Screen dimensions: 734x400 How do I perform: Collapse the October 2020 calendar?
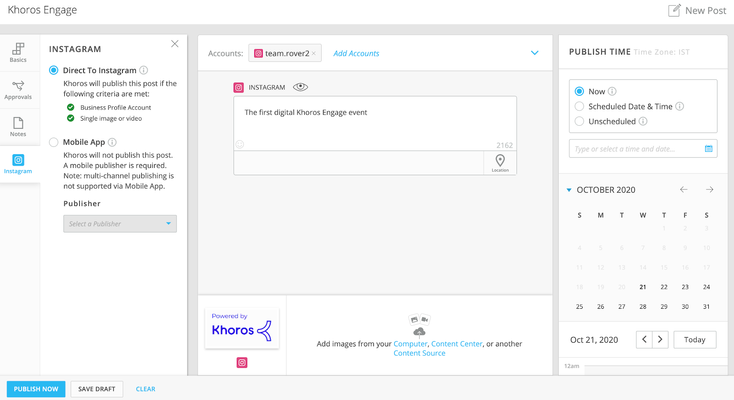coord(569,190)
